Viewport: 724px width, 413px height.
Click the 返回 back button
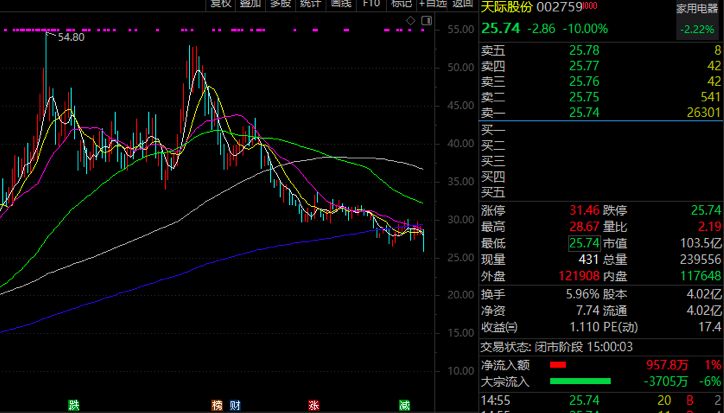(x=462, y=4)
